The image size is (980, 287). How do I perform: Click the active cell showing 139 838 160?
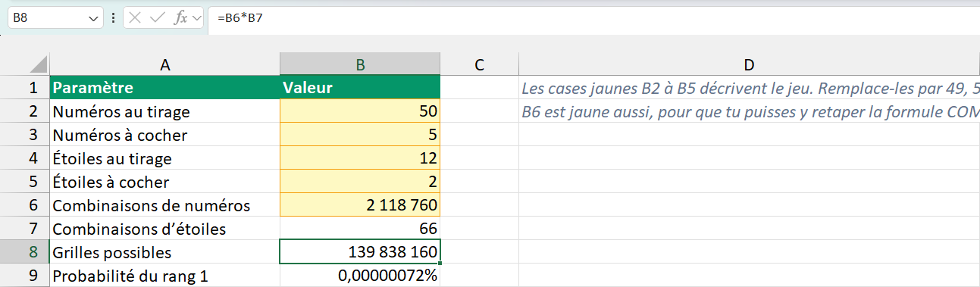pyautogui.click(x=360, y=252)
